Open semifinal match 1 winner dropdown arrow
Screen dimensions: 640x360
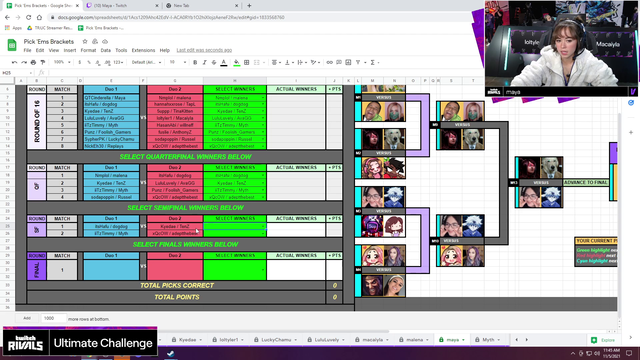(x=263, y=226)
